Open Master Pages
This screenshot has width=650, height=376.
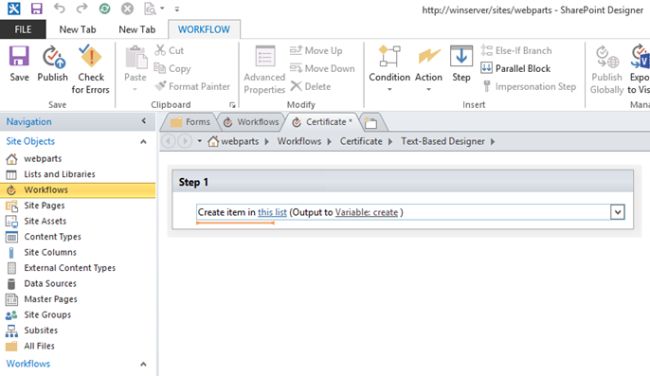(x=41, y=299)
